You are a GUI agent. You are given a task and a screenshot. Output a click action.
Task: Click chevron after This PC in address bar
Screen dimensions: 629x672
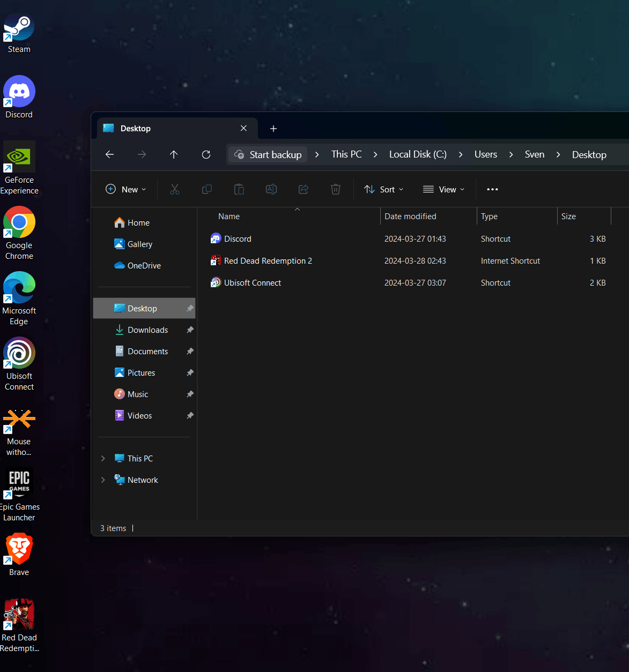click(375, 154)
